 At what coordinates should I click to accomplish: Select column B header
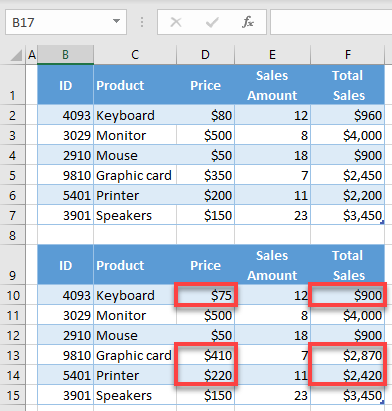pyautogui.click(x=65, y=54)
